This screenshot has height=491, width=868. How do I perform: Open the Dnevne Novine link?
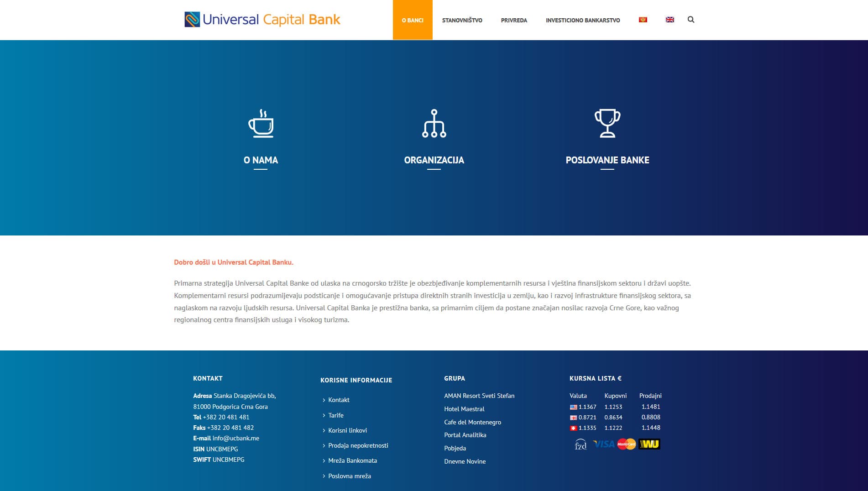[465, 461]
